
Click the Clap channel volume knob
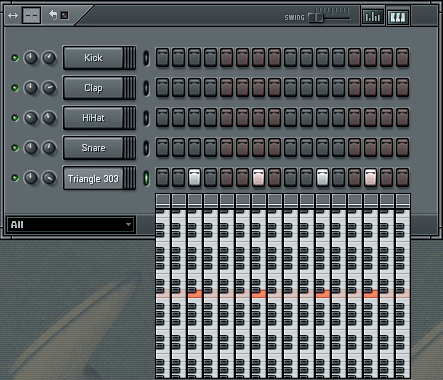pyautogui.click(x=49, y=88)
